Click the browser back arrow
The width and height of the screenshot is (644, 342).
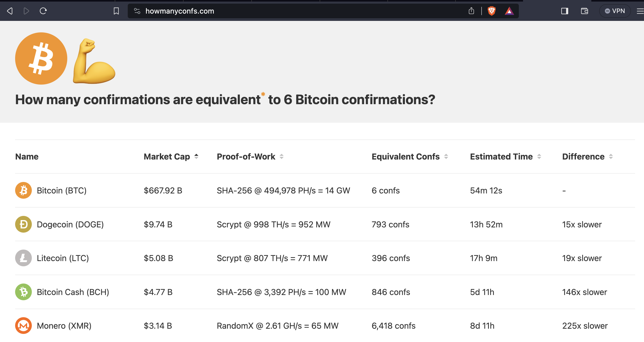coord(10,11)
